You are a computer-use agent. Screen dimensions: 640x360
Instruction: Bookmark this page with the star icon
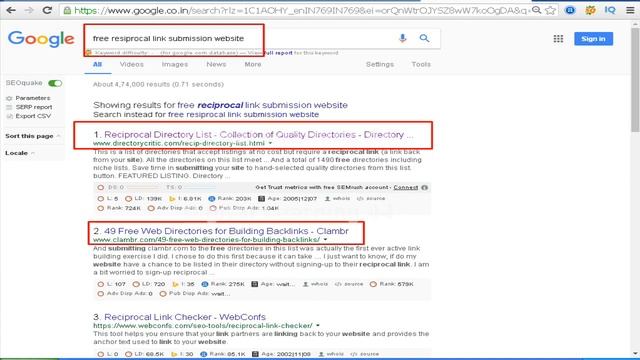pyautogui.click(x=550, y=10)
